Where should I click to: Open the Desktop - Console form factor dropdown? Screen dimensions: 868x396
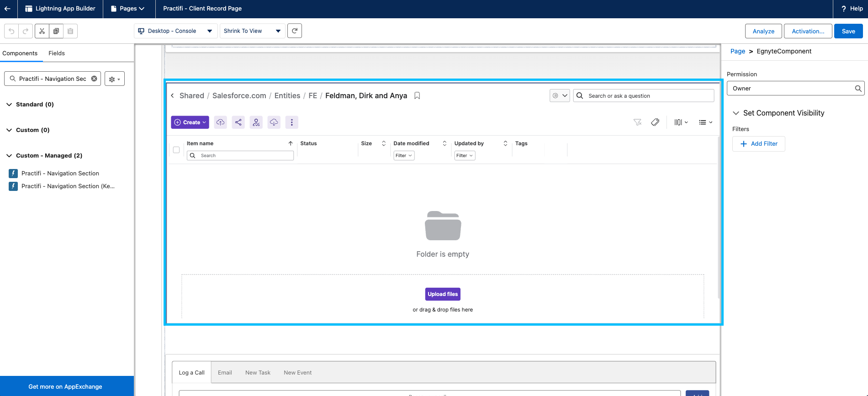click(x=175, y=31)
